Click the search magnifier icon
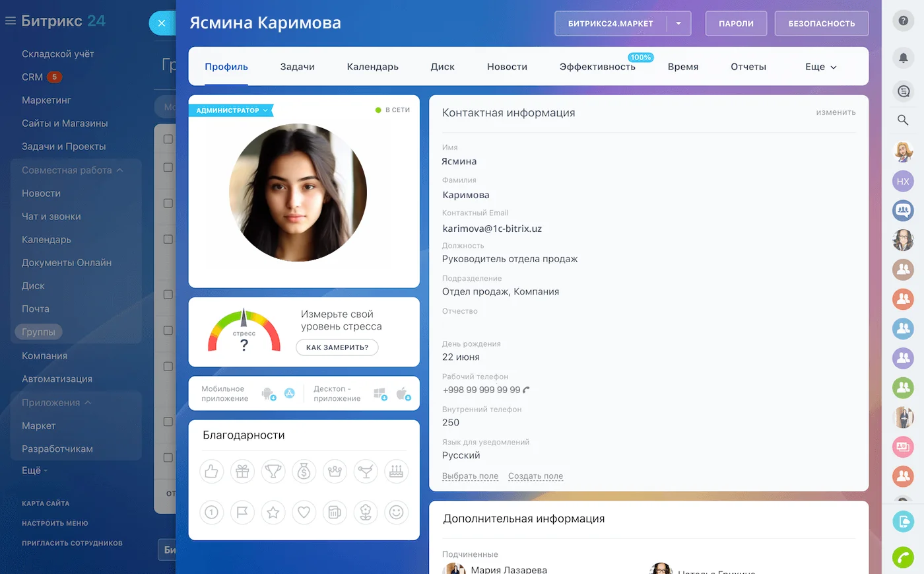The image size is (924, 574). [903, 120]
